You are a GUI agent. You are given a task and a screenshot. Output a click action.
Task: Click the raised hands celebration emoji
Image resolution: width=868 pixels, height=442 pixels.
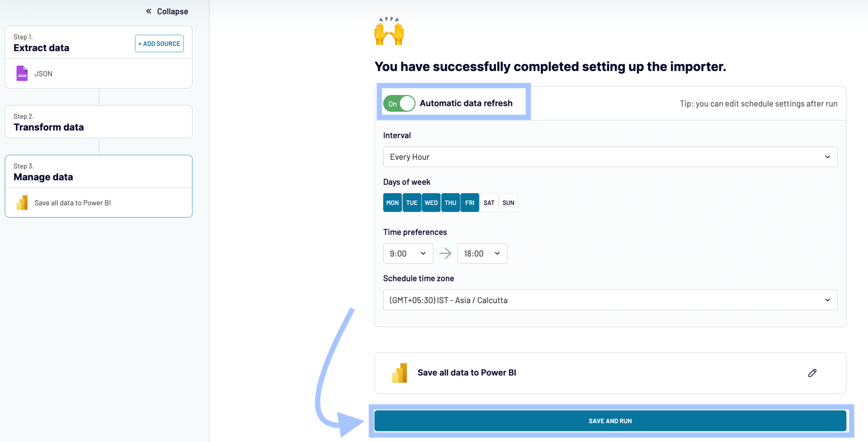click(389, 32)
